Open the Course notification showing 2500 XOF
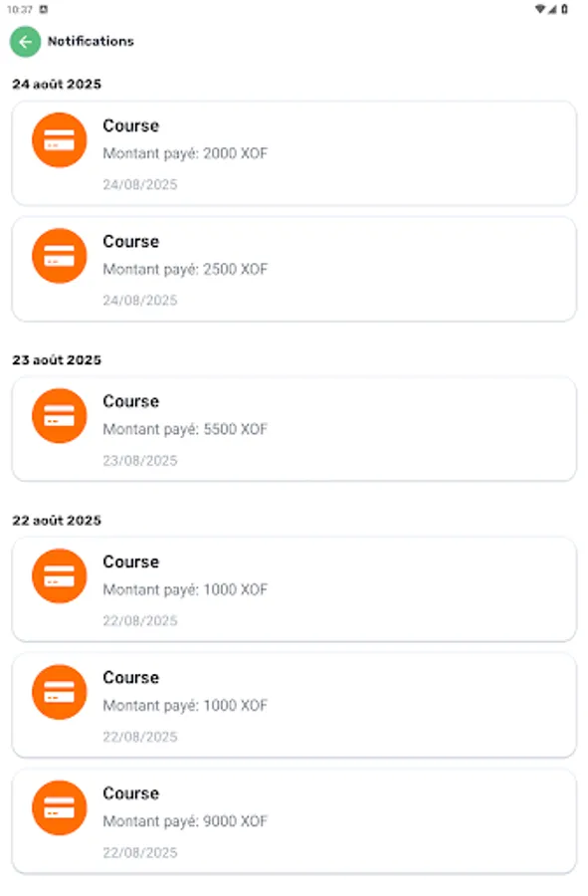Viewport: 588px width, 896px height. 294,268
